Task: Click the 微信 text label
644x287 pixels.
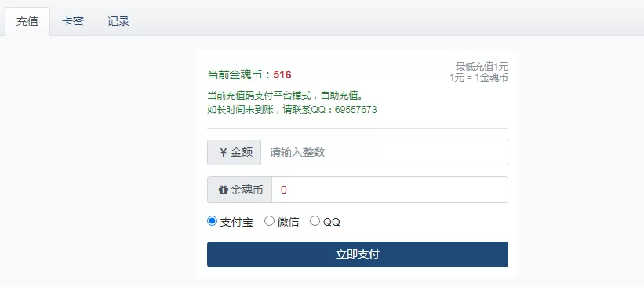Action: pos(288,222)
